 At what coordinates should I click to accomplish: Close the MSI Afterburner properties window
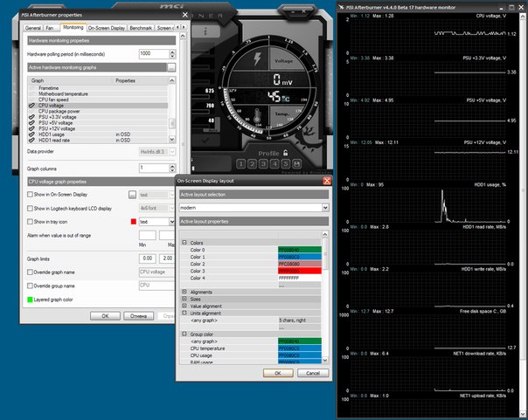point(184,15)
